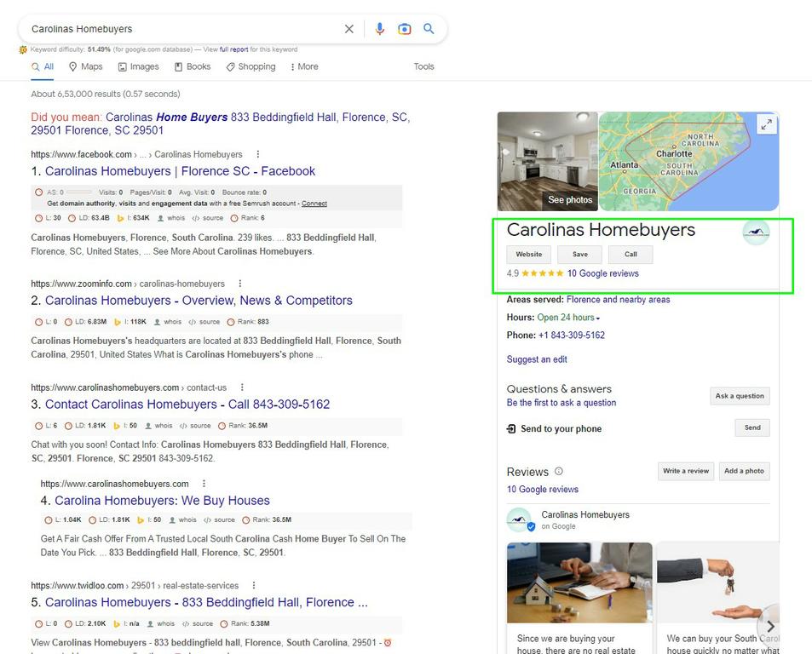The image size is (812, 654).
Task: Click the Website button
Action: pyautogui.click(x=529, y=254)
